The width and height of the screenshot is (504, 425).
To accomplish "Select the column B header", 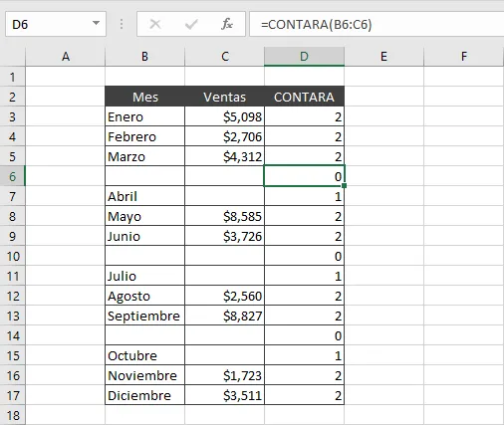I will (144, 57).
